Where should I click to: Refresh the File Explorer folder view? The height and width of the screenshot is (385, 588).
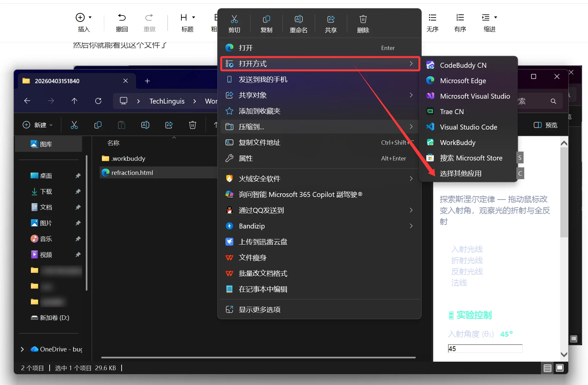point(98,101)
